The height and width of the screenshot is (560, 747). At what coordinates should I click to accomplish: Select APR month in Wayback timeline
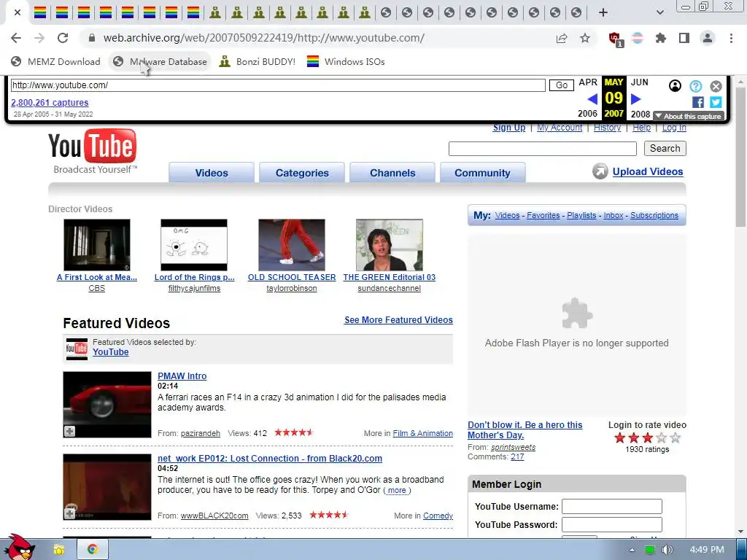(588, 82)
